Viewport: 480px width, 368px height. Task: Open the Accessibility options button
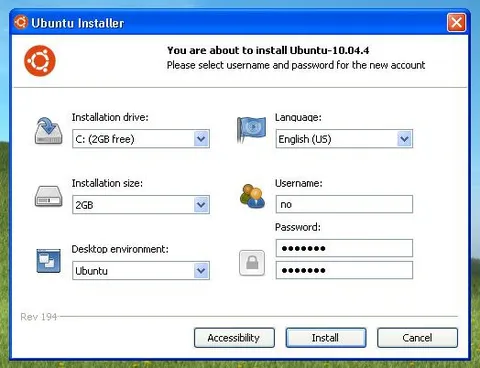(x=234, y=338)
